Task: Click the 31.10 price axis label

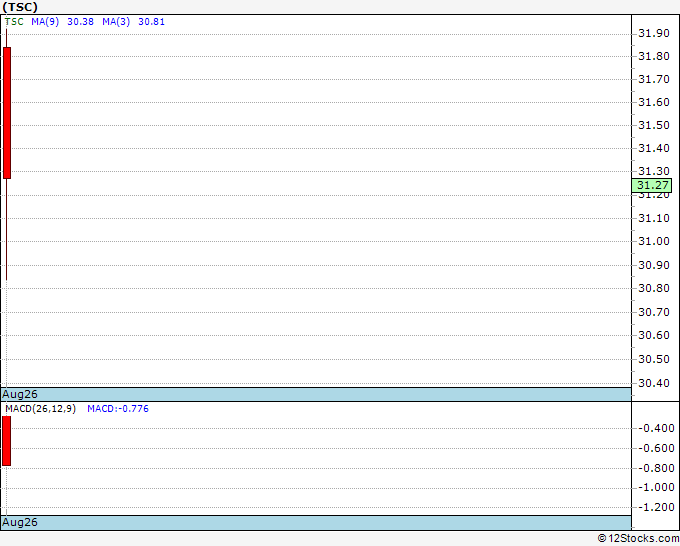Action: [x=654, y=218]
